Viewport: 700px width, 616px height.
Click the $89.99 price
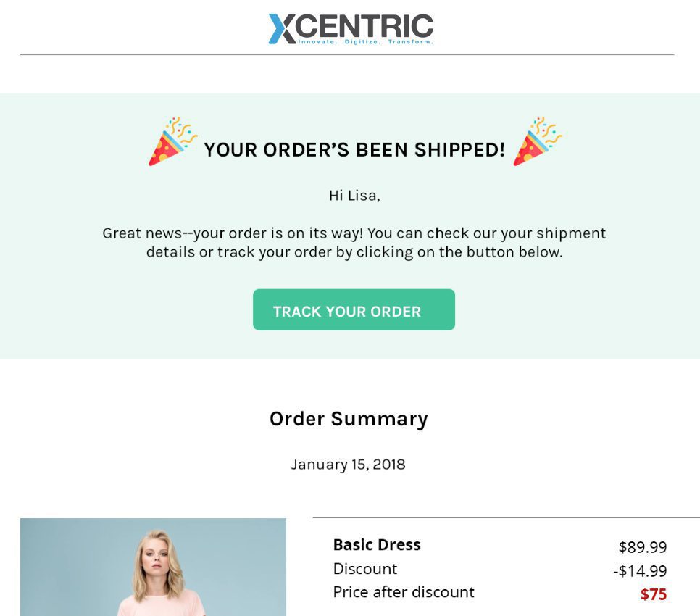coord(643,546)
